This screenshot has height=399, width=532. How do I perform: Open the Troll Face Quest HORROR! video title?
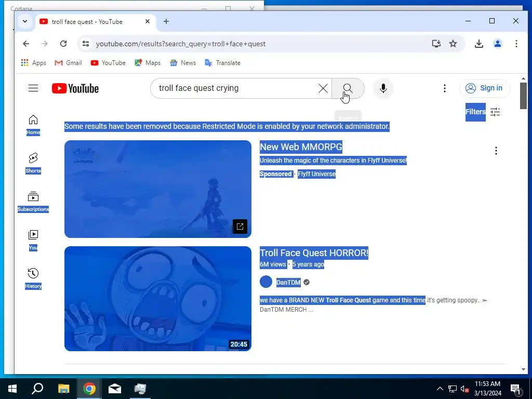point(314,253)
